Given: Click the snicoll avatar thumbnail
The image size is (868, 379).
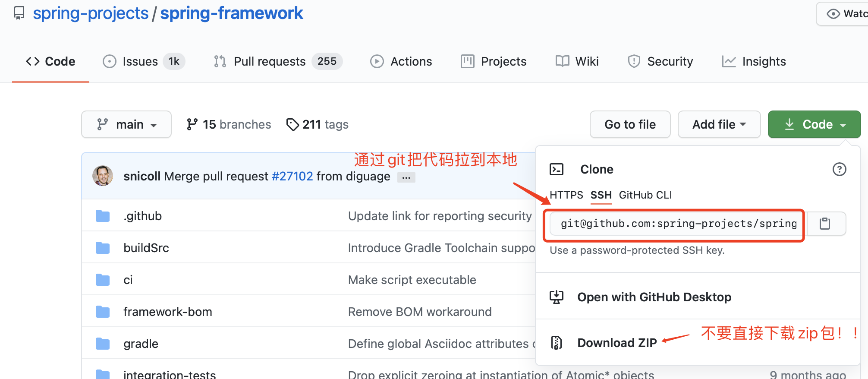Looking at the screenshot, I should (x=103, y=176).
